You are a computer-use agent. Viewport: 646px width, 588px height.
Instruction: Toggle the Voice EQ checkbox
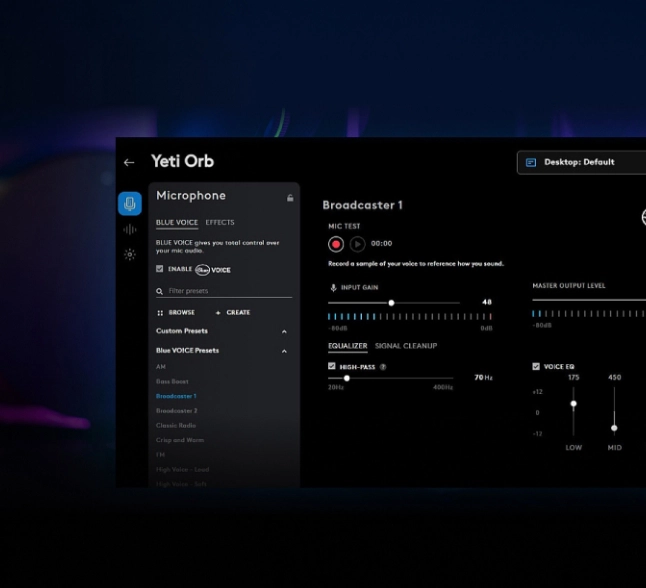(536, 366)
